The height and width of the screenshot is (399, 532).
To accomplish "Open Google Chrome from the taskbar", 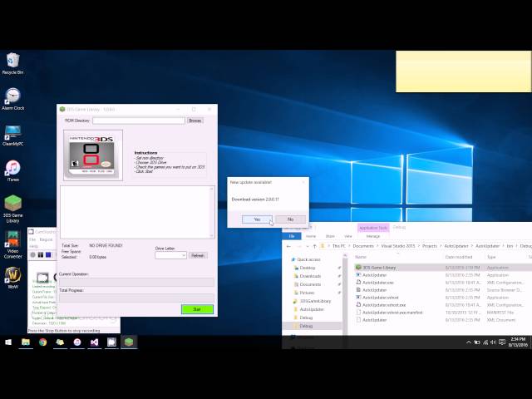I will [x=42, y=342].
